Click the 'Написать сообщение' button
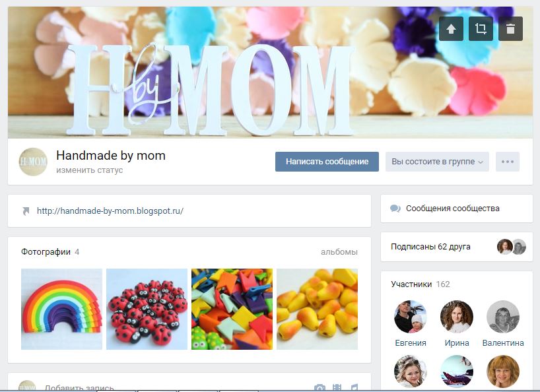Image resolution: width=540 pixels, height=392 pixels. pos(327,162)
